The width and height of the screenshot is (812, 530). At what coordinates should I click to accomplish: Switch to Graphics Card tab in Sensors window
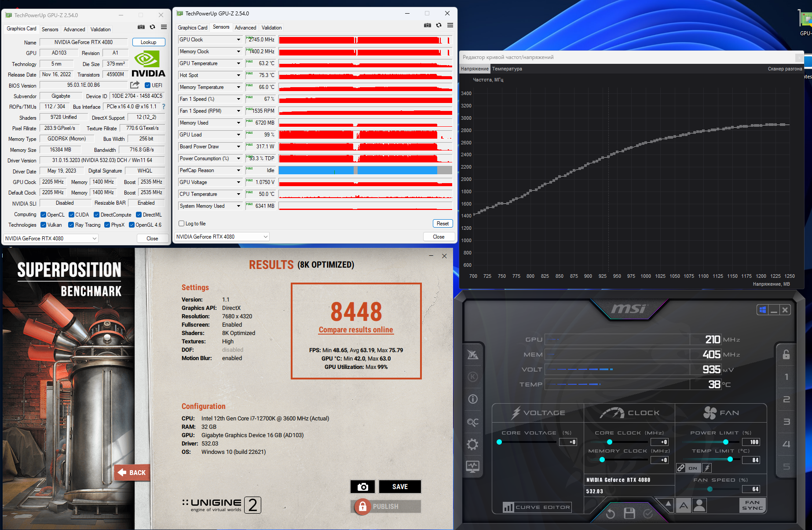tap(193, 28)
